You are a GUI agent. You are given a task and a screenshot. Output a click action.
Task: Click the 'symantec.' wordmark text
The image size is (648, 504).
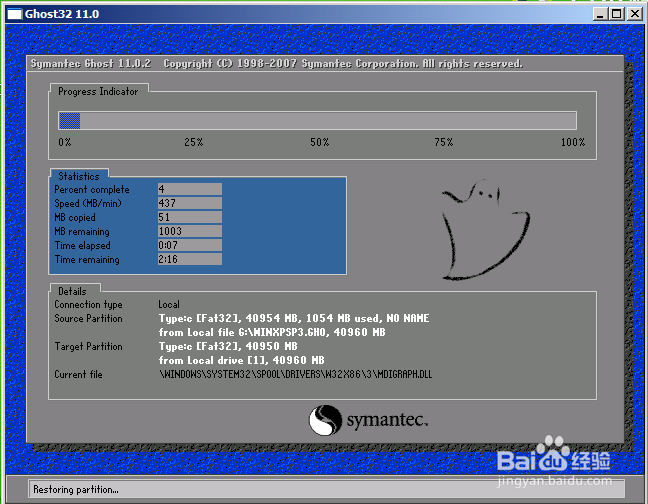coord(387,421)
